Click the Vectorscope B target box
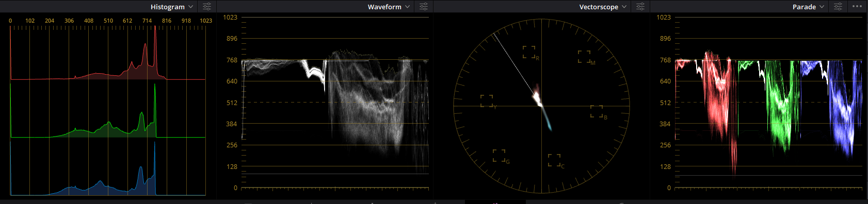The image size is (868, 204). point(597,111)
